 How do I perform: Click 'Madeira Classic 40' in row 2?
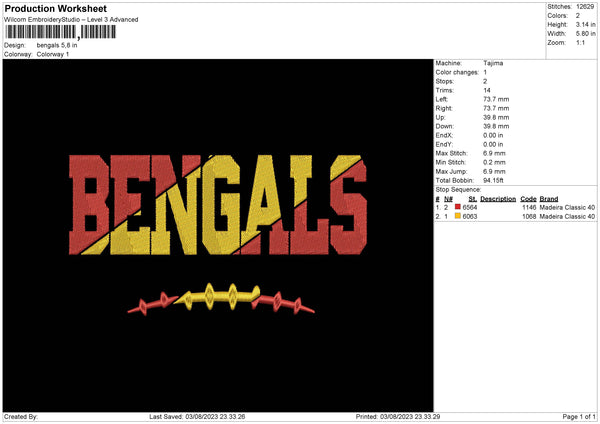coord(567,217)
